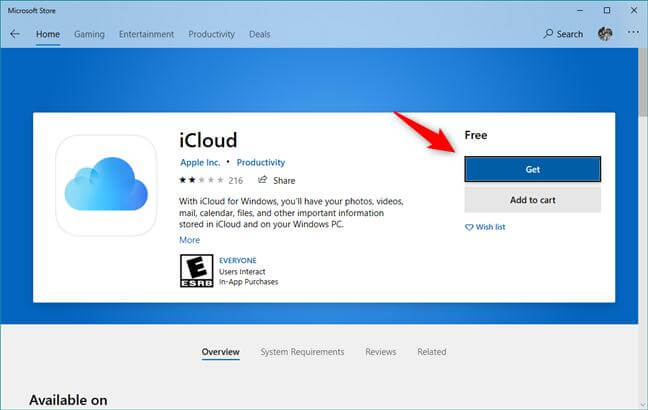Open the user profile avatar
The image size is (648, 410).
coord(605,34)
